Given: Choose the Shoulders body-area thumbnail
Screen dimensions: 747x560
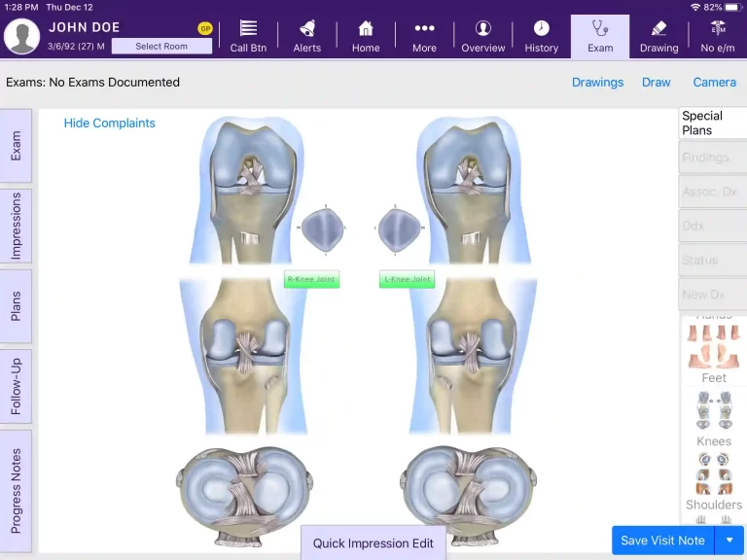Looking at the screenshot, I should coord(714,481).
